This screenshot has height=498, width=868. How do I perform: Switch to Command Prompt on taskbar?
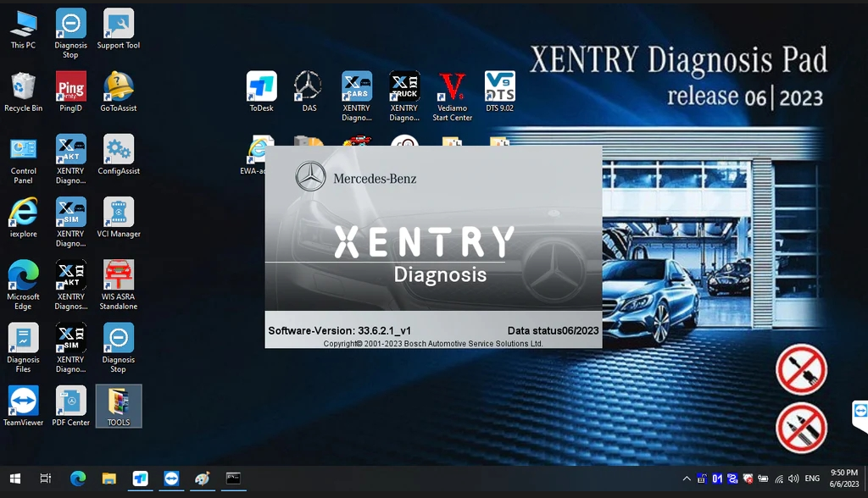tap(233, 479)
